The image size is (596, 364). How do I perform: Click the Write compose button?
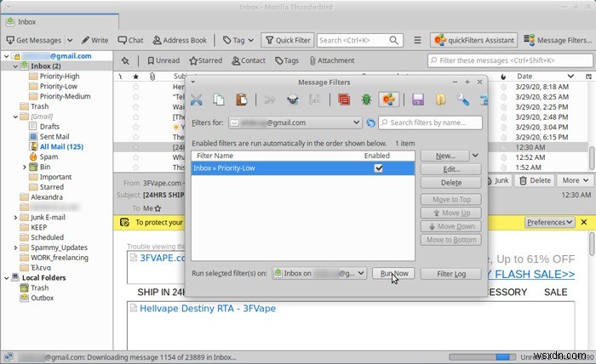tap(95, 40)
